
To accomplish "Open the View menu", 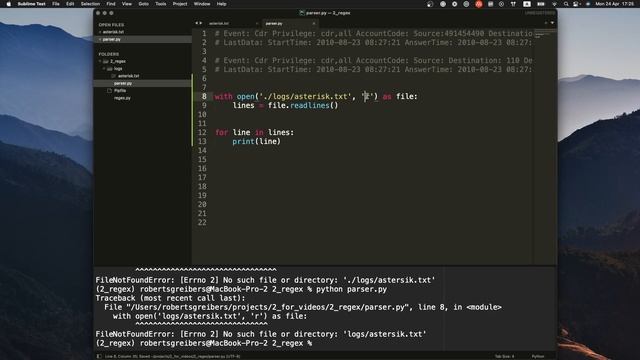I will [127, 4].
